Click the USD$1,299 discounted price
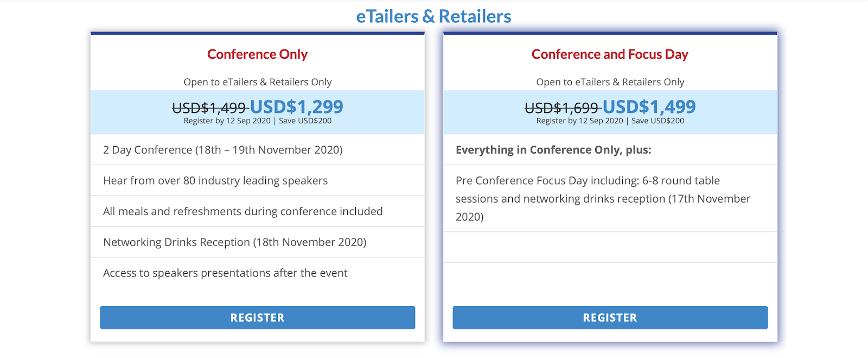868x358 pixels. 296,106
